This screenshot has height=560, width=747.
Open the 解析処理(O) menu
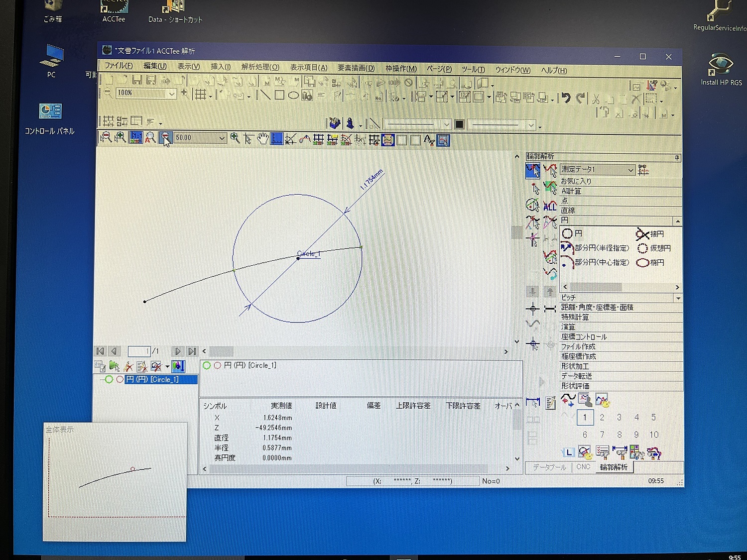(260, 67)
